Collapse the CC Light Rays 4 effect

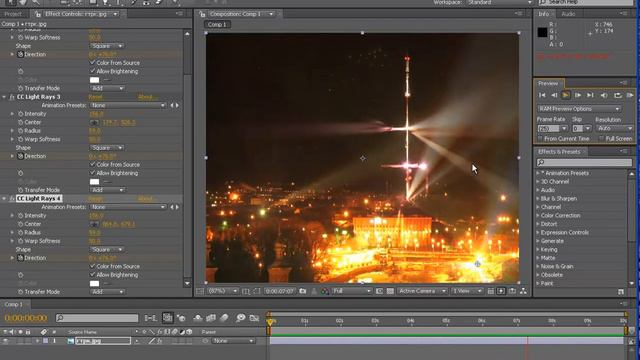click(4, 199)
